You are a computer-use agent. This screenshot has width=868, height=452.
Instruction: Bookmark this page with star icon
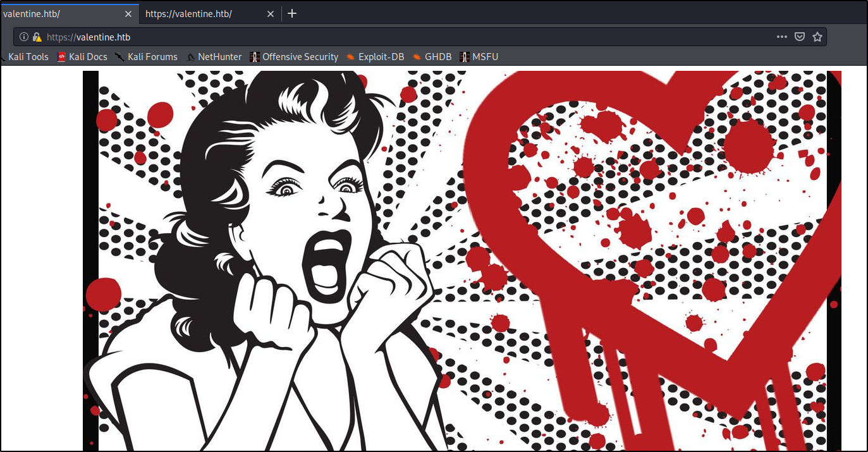[x=817, y=37]
